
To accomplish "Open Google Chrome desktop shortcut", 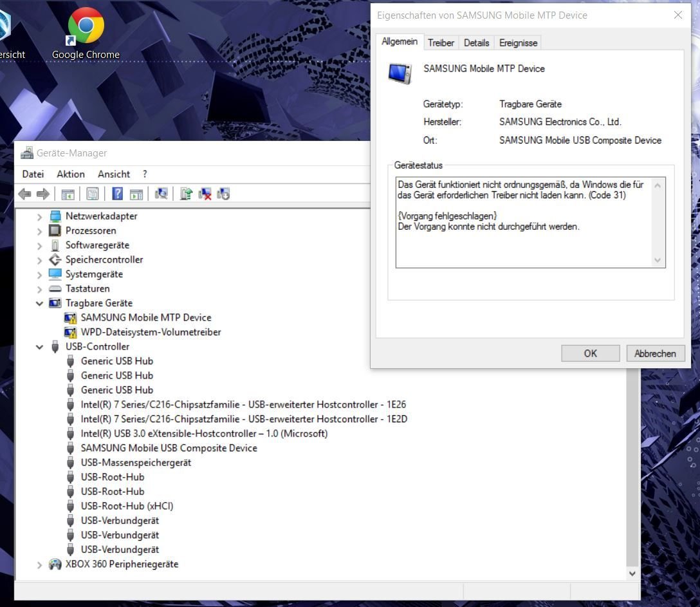I will [86, 34].
